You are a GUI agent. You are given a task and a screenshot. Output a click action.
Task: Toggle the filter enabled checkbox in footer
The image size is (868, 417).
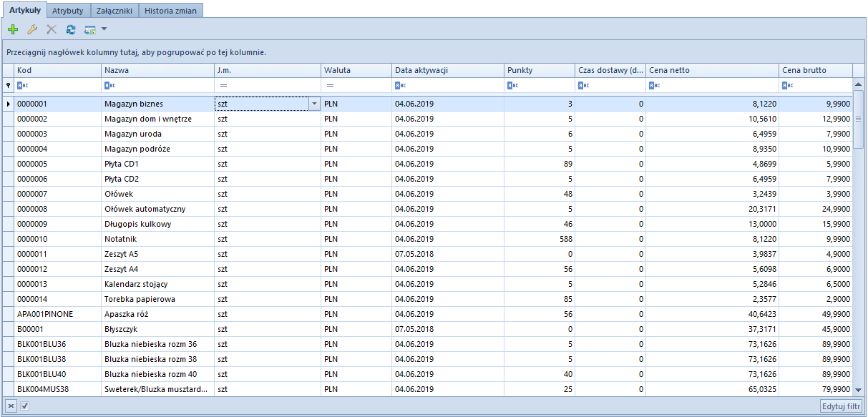tap(24, 406)
